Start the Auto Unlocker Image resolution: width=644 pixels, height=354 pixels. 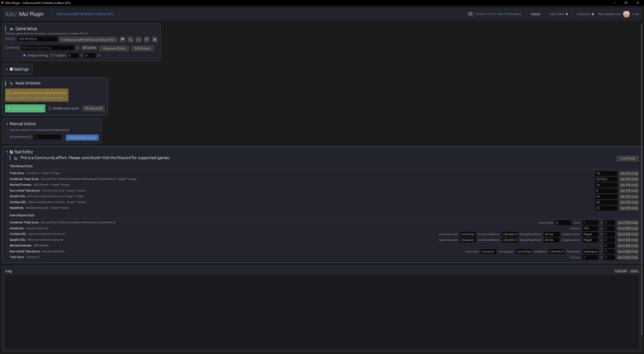(25, 108)
